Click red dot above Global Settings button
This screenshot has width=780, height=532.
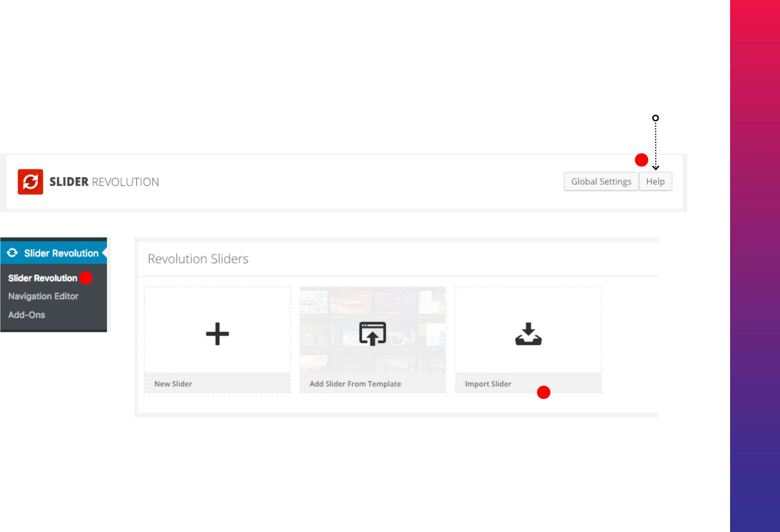click(x=641, y=160)
